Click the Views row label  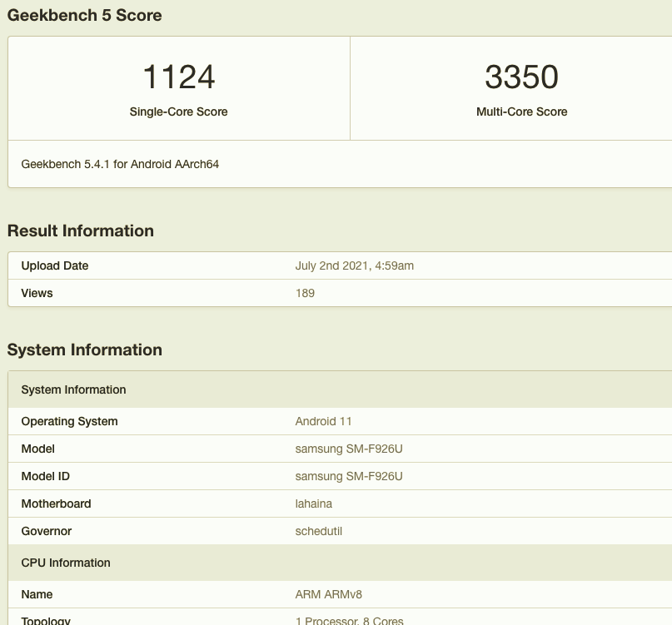point(37,294)
